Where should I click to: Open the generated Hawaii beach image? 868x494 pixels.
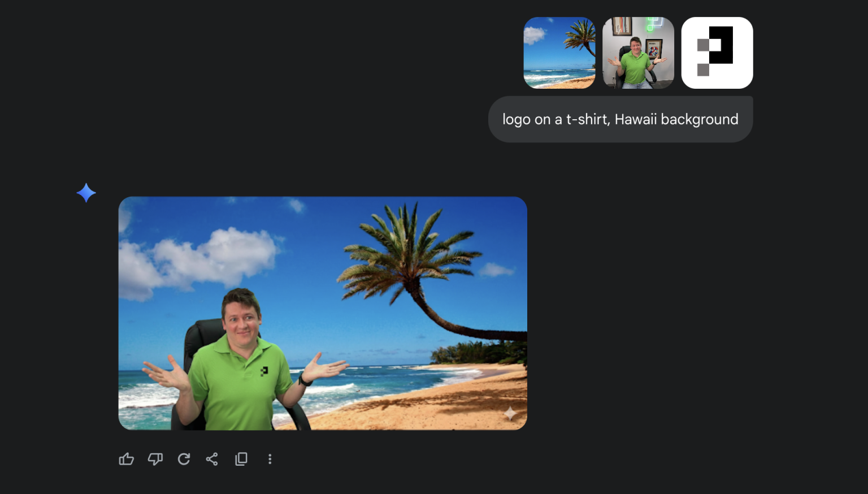coord(323,313)
